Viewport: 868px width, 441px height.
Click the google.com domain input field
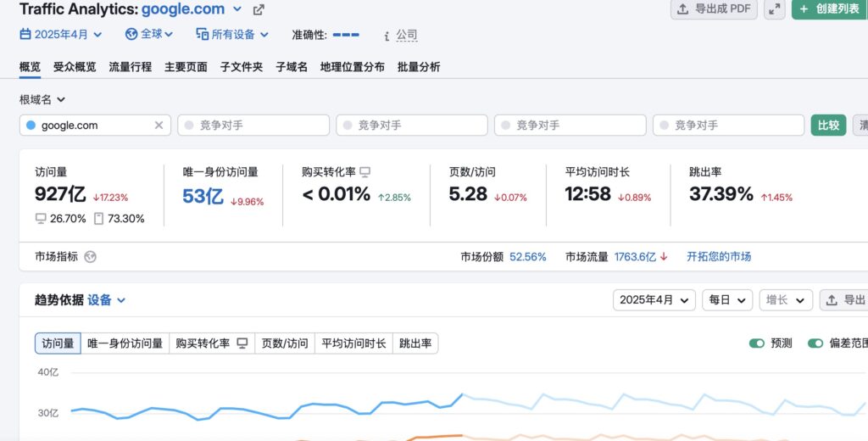pyautogui.click(x=95, y=126)
